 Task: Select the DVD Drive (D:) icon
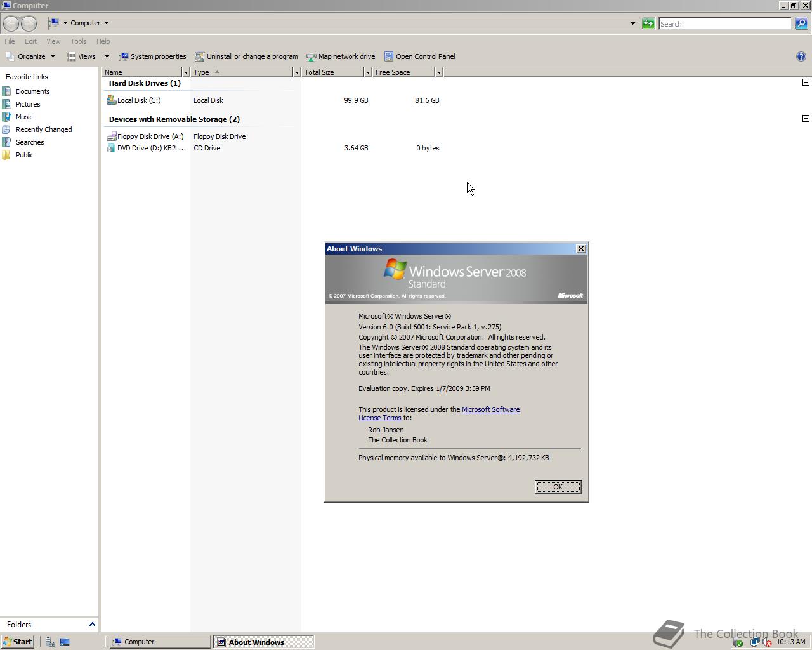click(x=112, y=147)
